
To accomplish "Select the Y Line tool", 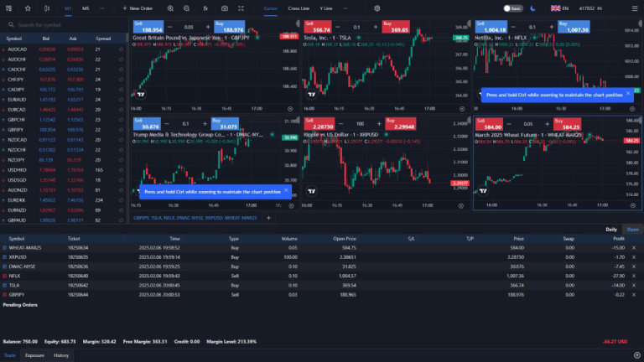I will (x=326, y=8).
